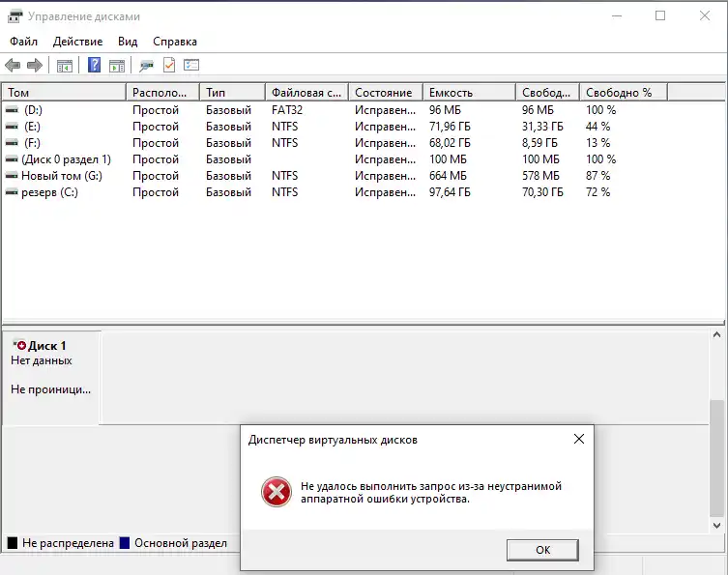
Task: Sort by the Тип column header
Action: tap(233, 93)
